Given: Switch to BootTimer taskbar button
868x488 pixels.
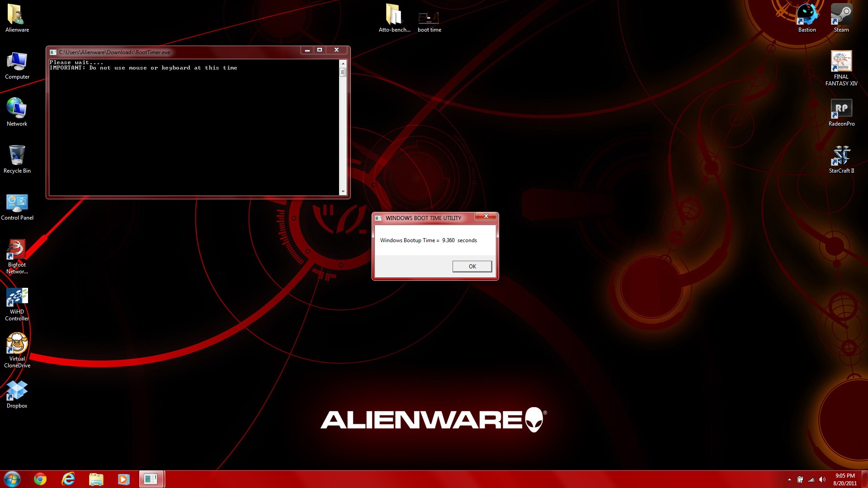Looking at the screenshot, I should point(151,479).
